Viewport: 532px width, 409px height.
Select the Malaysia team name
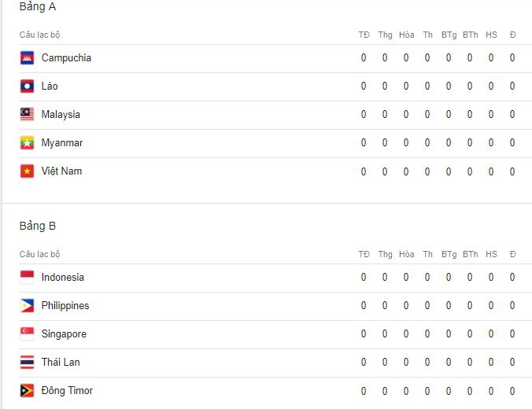pos(61,115)
